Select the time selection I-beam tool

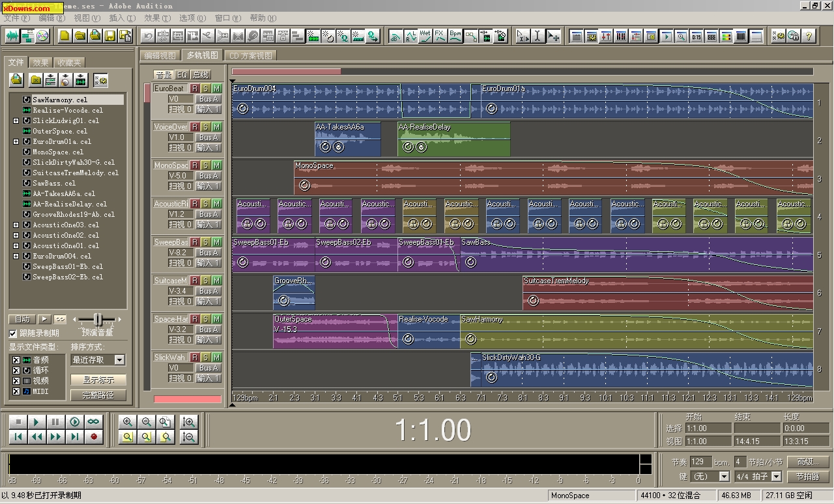pyautogui.click(x=538, y=36)
